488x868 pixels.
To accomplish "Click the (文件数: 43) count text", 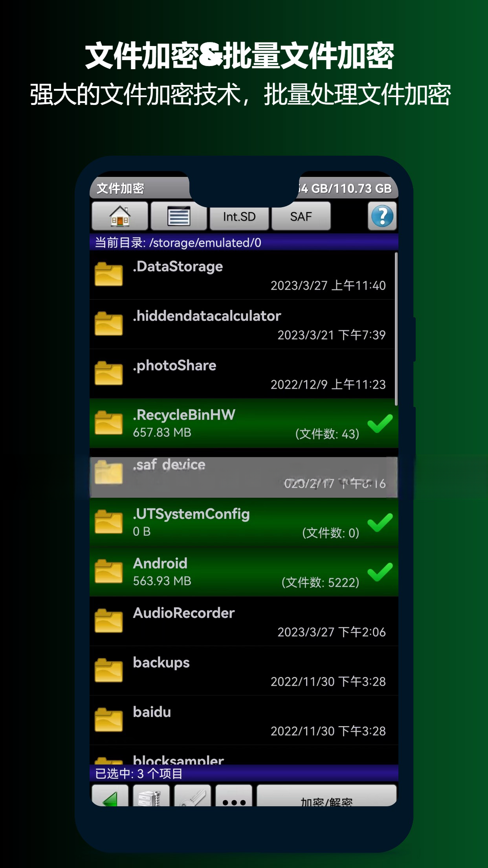I will 327,434.
